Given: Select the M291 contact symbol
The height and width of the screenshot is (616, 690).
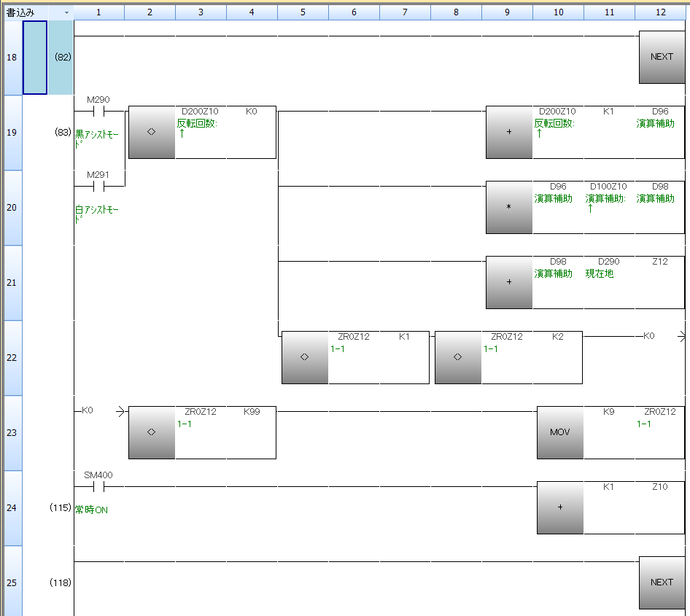Looking at the screenshot, I should point(99,187).
